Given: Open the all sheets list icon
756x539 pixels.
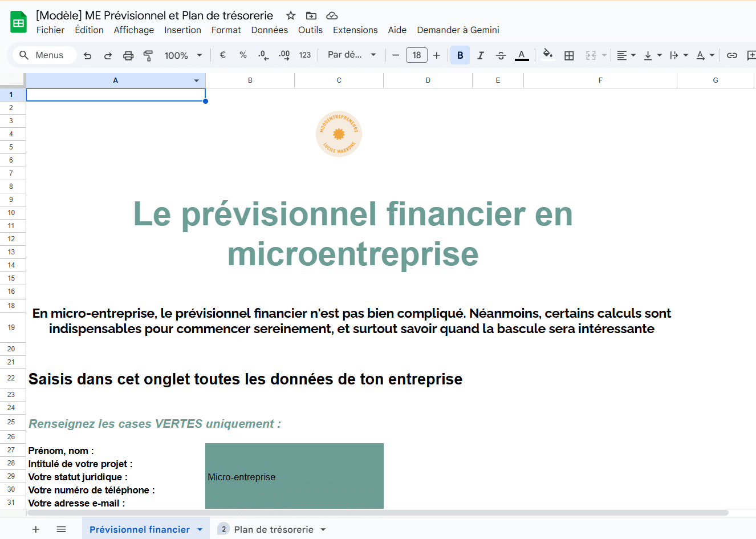Looking at the screenshot, I should (x=62, y=529).
